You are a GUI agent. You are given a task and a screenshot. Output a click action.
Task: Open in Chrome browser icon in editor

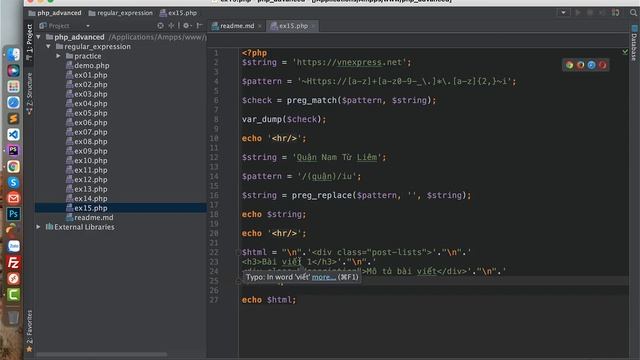click(x=569, y=65)
